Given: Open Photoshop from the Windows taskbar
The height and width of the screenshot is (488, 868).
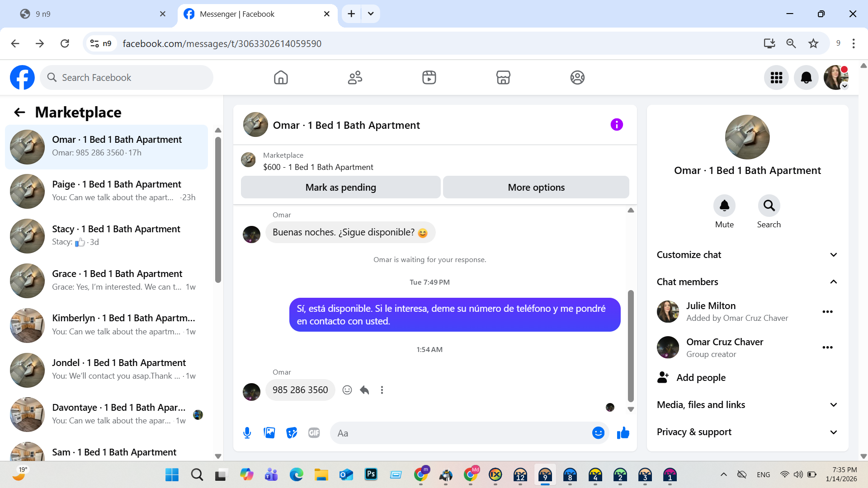Looking at the screenshot, I should coord(371,474).
